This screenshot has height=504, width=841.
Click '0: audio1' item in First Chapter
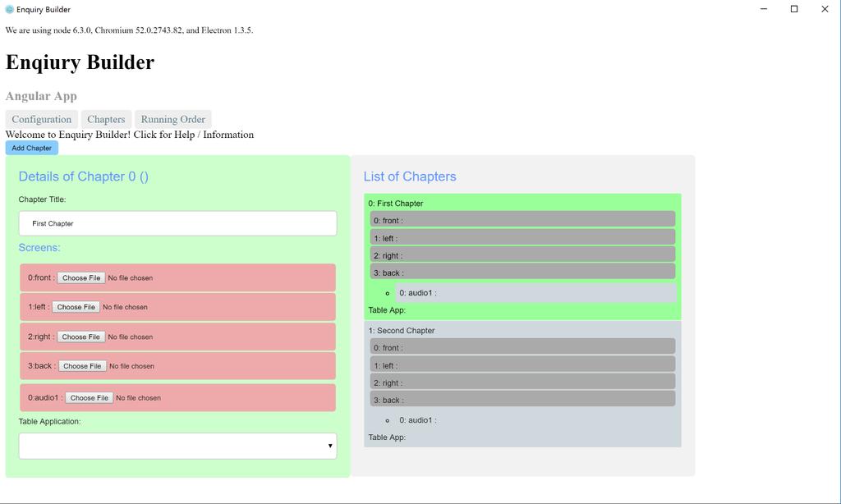535,293
